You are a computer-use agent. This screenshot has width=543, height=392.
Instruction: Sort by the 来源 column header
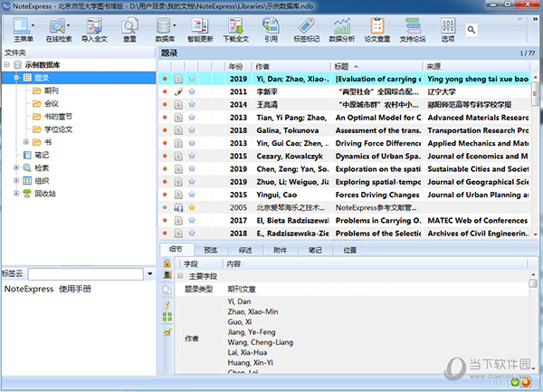tap(476, 66)
